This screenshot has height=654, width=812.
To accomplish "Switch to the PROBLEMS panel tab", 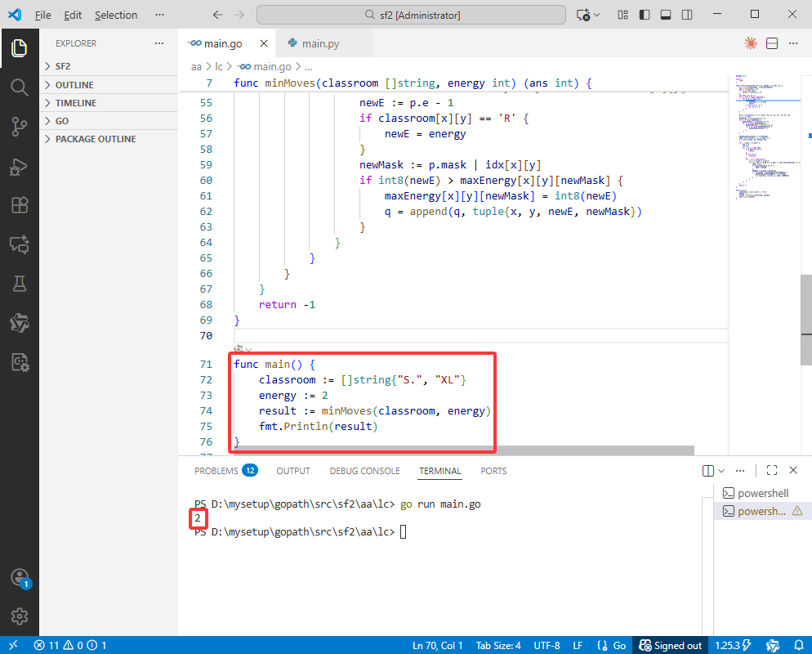I will [x=225, y=471].
